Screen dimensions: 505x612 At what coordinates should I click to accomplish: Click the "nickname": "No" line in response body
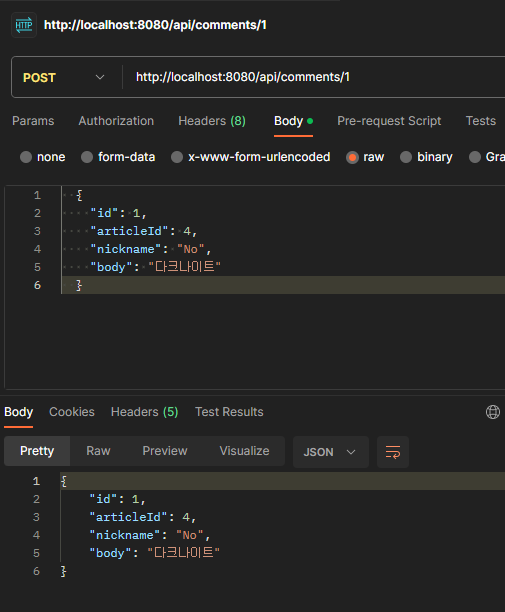pos(150,535)
